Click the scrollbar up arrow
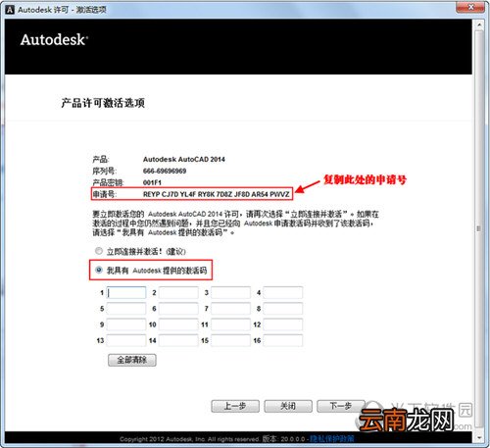Viewport: 490px width, 448px height. (479, 25)
